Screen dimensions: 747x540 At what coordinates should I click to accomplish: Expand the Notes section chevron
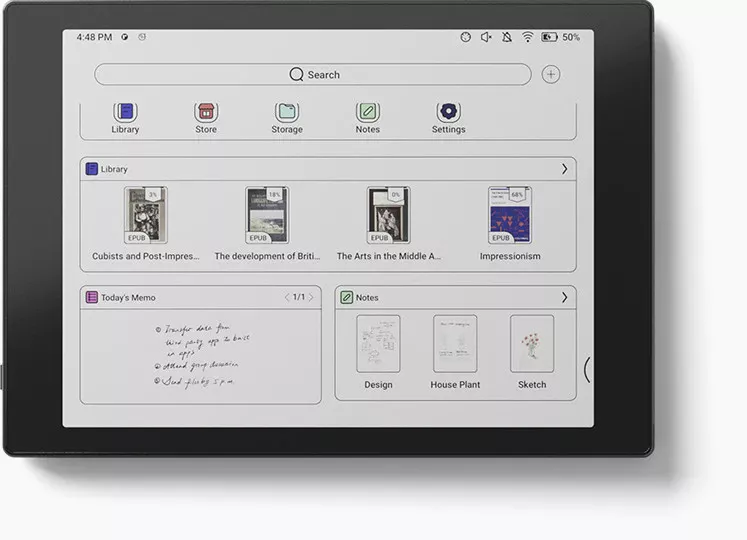[565, 297]
